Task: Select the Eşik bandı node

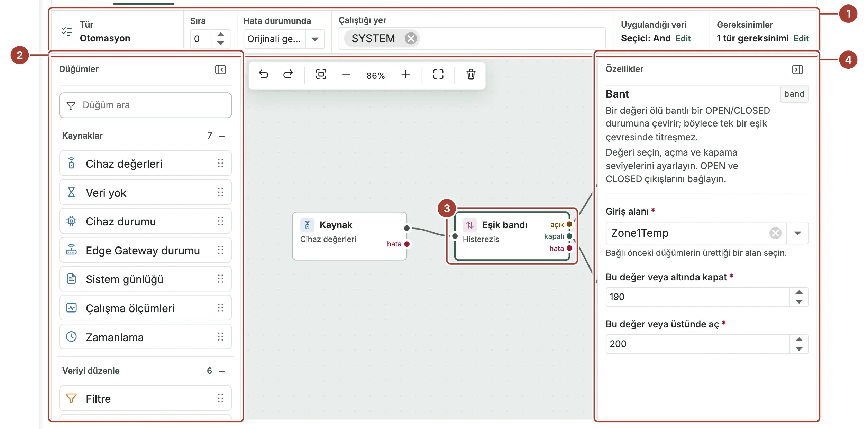Action: pyautogui.click(x=512, y=236)
